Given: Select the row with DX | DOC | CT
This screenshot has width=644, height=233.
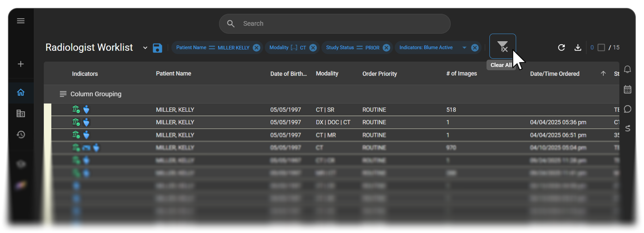Looking at the screenshot, I should 335,122.
